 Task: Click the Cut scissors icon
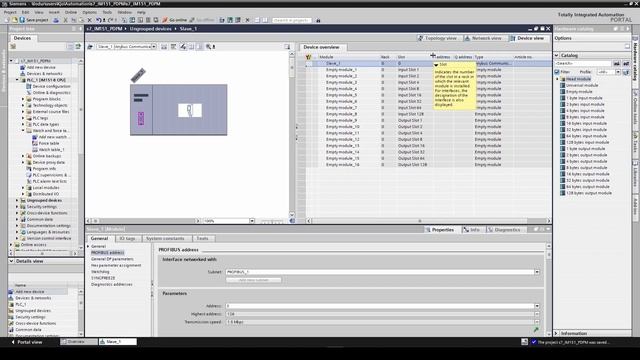pos(65,20)
